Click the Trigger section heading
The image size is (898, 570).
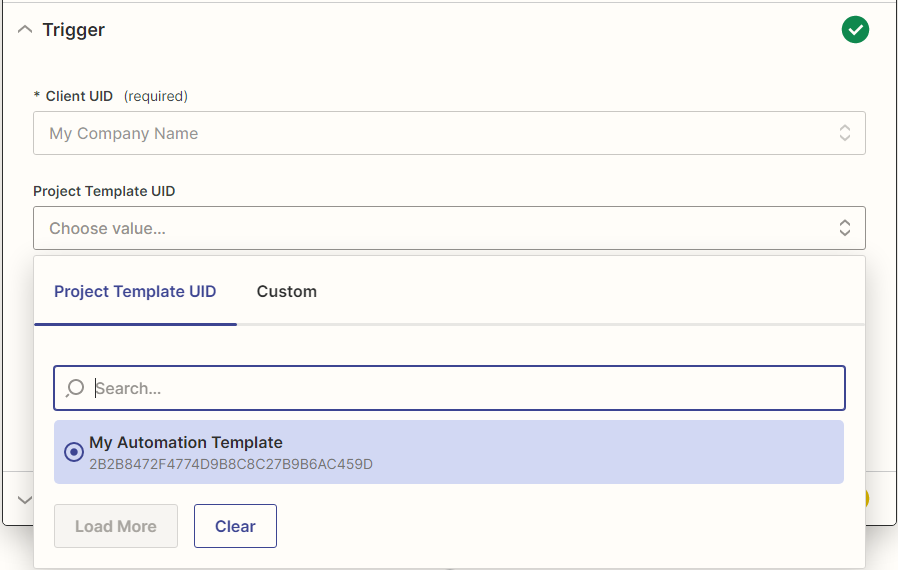pyautogui.click(x=73, y=30)
